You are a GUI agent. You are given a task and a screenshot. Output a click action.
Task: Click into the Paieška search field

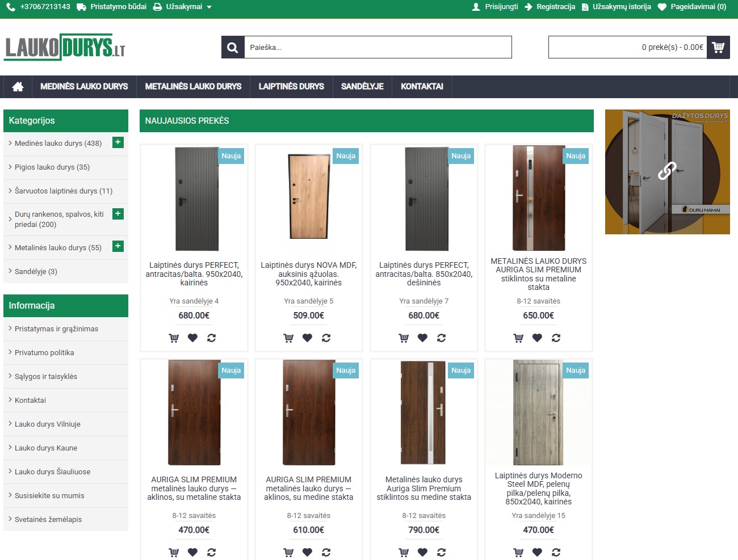pos(378,48)
